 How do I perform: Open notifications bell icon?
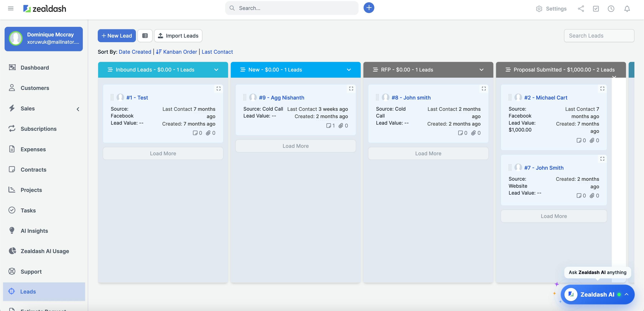tap(627, 9)
